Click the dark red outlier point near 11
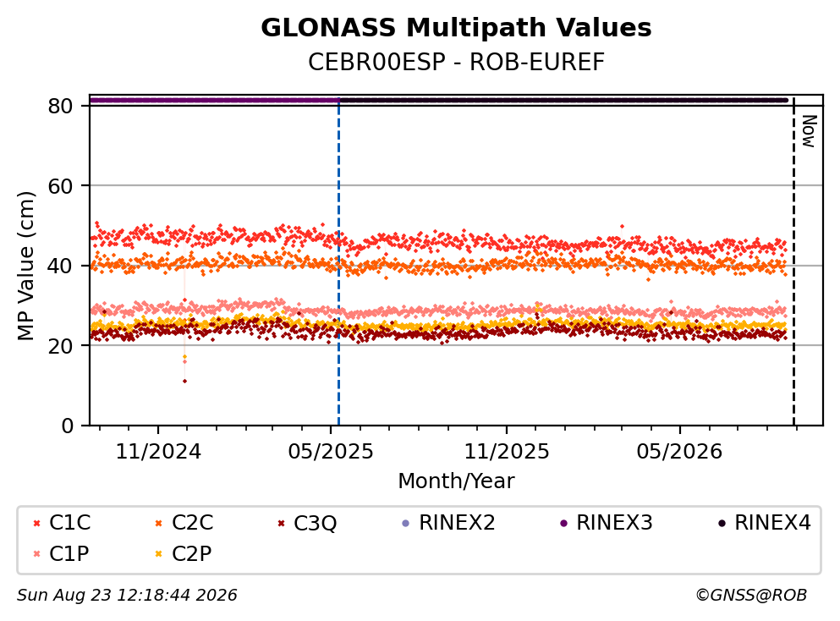840x621 pixels. pos(184,381)
